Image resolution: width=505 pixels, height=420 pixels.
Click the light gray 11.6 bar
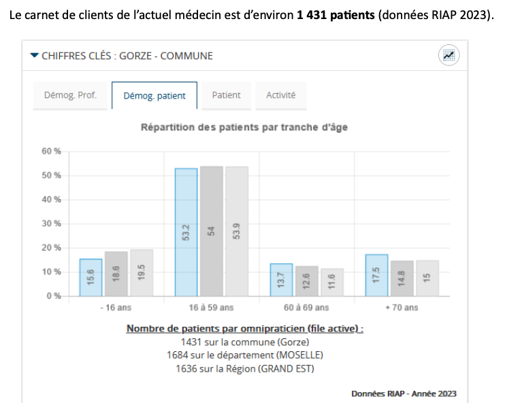332,282
